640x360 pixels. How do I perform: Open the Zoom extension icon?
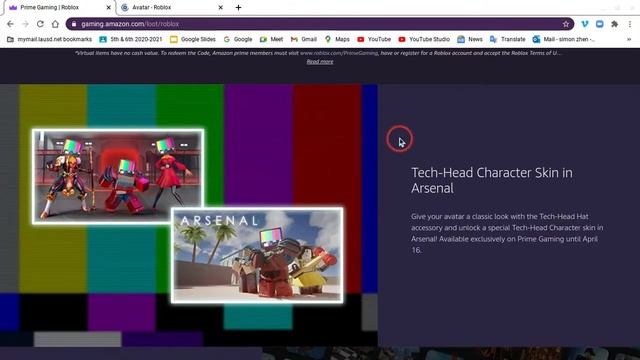pyautogui.click(x=600, y=24)
